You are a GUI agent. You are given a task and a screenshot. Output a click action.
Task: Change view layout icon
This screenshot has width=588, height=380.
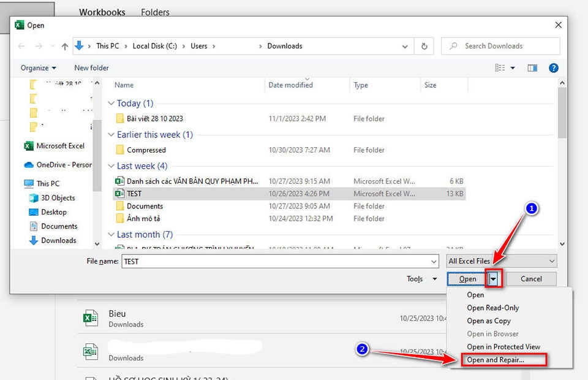[x=500, y=68]
